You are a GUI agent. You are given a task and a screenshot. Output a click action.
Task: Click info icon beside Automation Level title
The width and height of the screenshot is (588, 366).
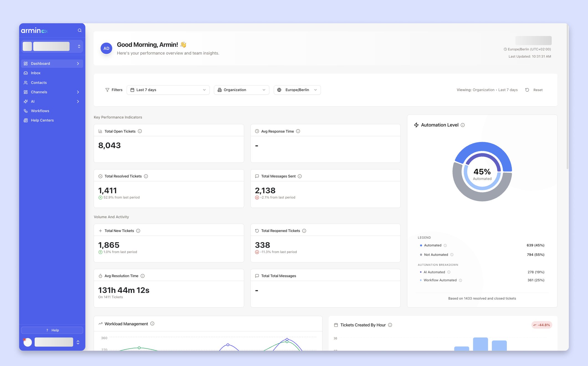tap(463, 125)
